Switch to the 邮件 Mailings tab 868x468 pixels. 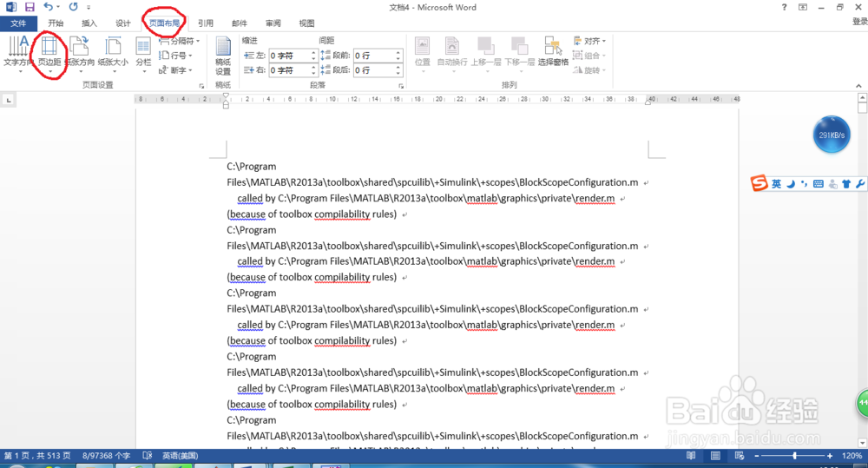[x=240, y=23]
